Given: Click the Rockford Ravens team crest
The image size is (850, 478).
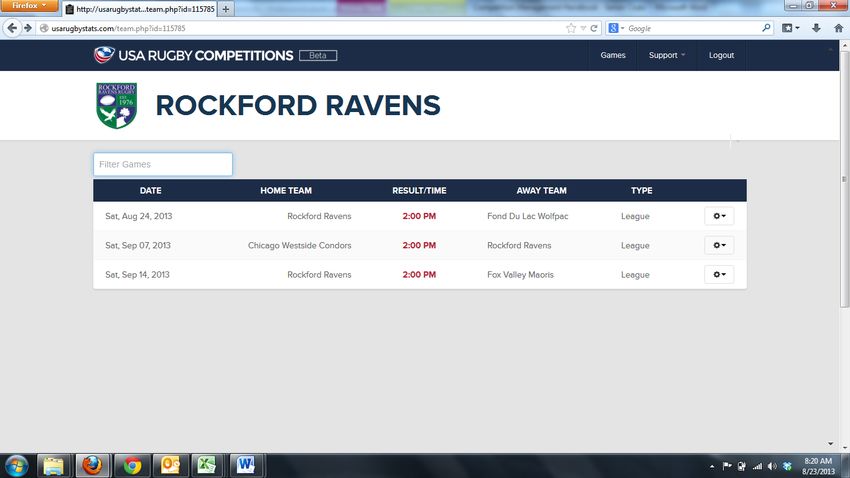Looking at the screenshot, I should pyautogui.click(x=117, y=105).
